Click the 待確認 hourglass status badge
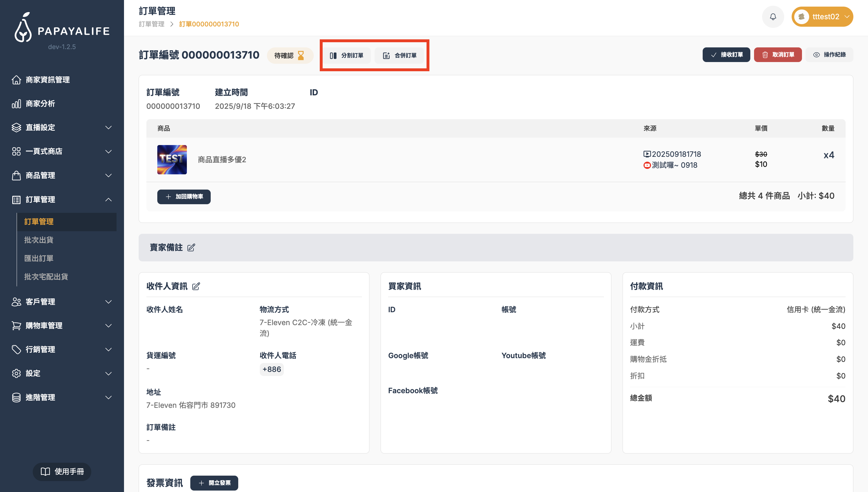Image resolution: width=868 pixels, height=492 pixels. (290, 55)
